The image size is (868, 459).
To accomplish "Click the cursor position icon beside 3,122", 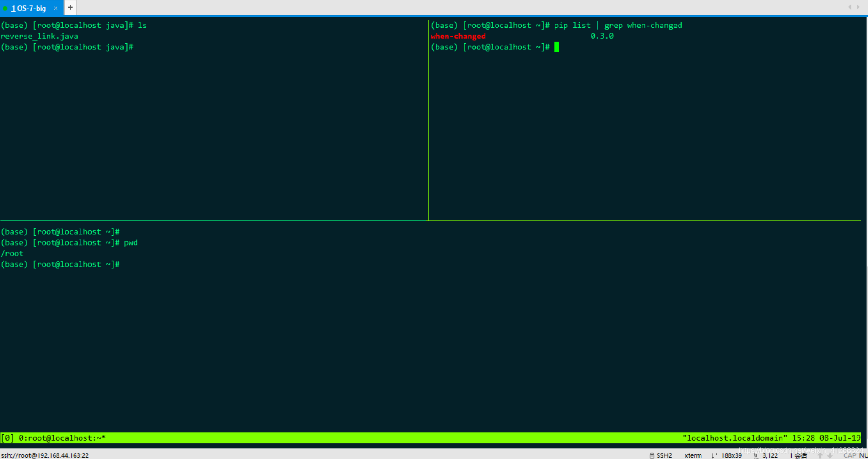I will tap(756, 455).
